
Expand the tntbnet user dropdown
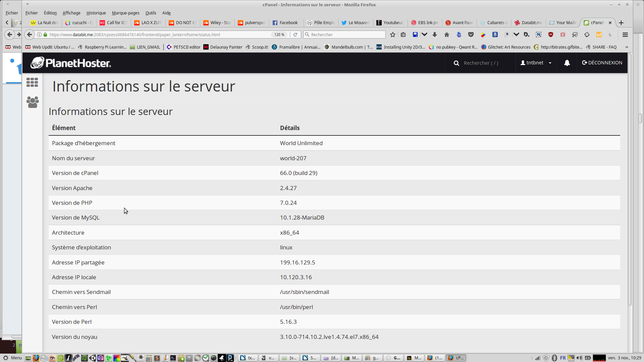click(x=536, y=63)
